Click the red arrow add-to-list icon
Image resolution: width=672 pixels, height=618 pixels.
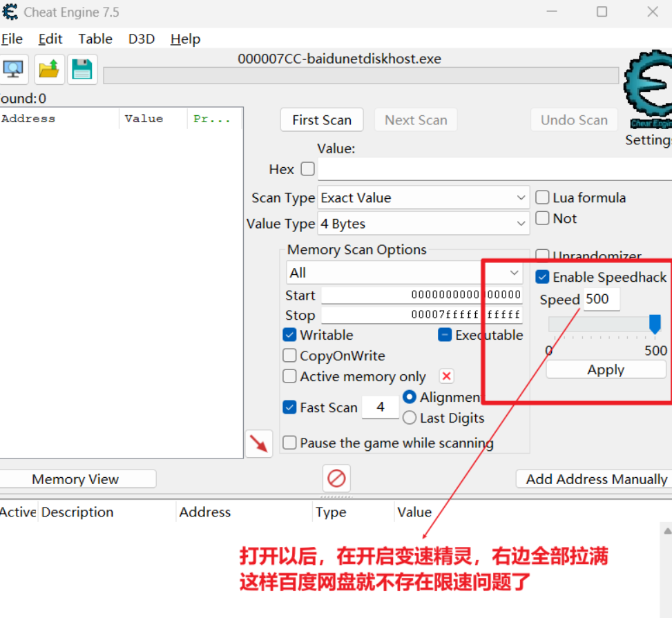coord(259,444)
